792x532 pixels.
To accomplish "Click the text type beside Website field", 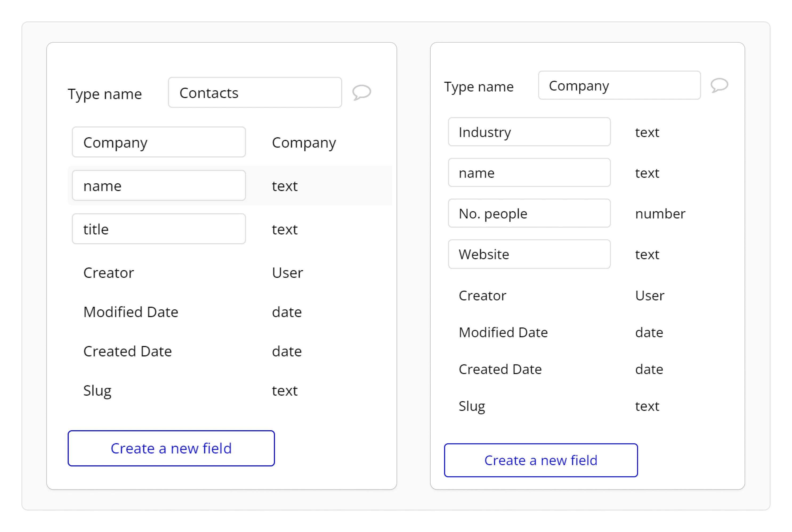I will coord(647,254).
